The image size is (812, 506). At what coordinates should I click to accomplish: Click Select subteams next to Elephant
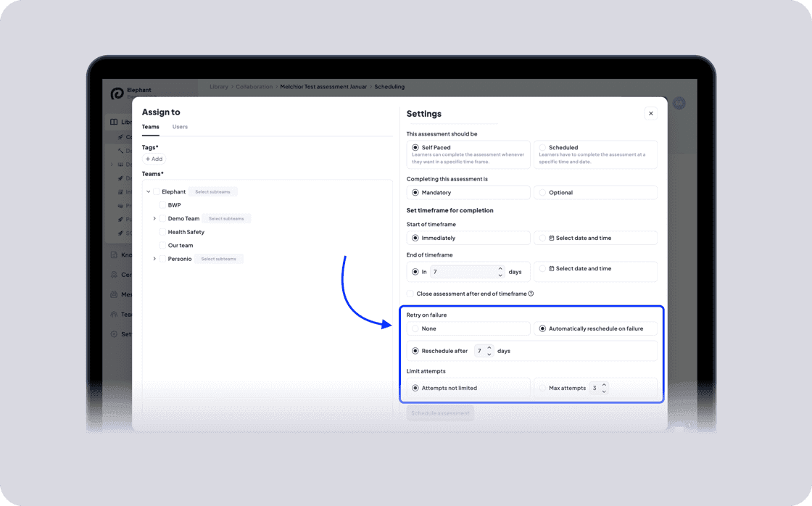pos(212,191)
